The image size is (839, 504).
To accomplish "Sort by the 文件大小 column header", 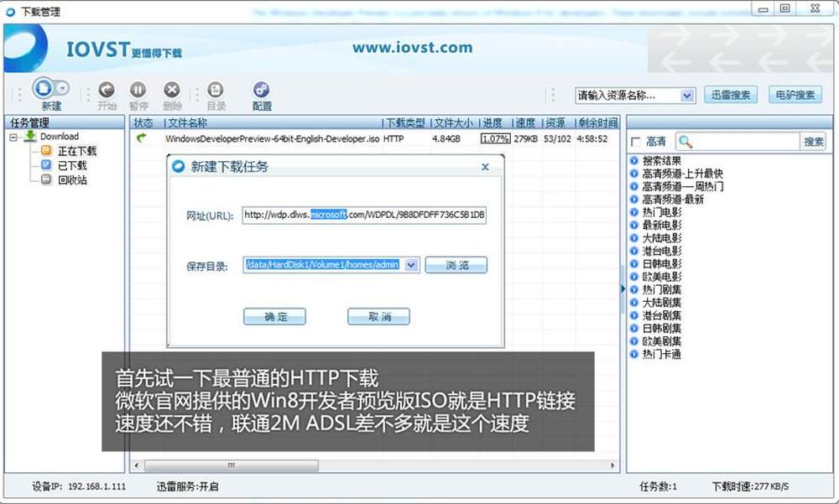I will pyautogui.click(x=453, y=123).
